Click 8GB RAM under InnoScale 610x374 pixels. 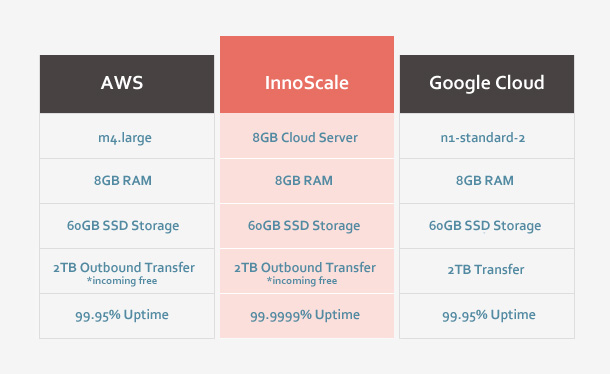307,181
